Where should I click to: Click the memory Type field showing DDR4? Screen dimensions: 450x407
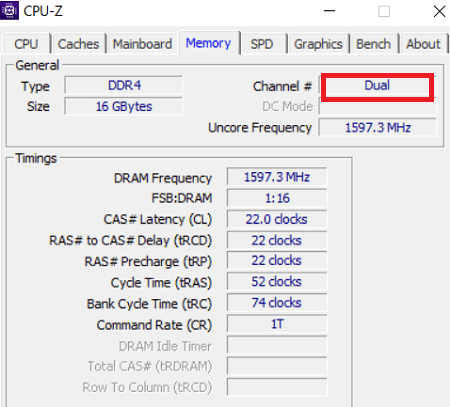click(x=124, y=85)
